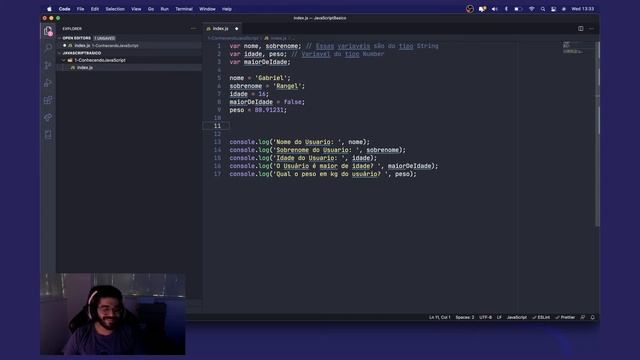Click the menu bar date and time
This screenshot has width=640, height=360.
583,9
